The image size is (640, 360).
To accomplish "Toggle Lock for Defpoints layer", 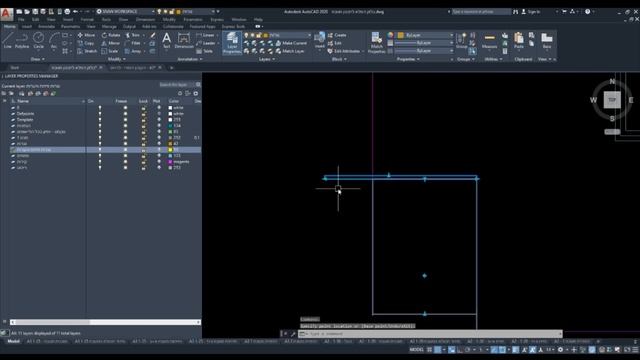I will point(143,113).
